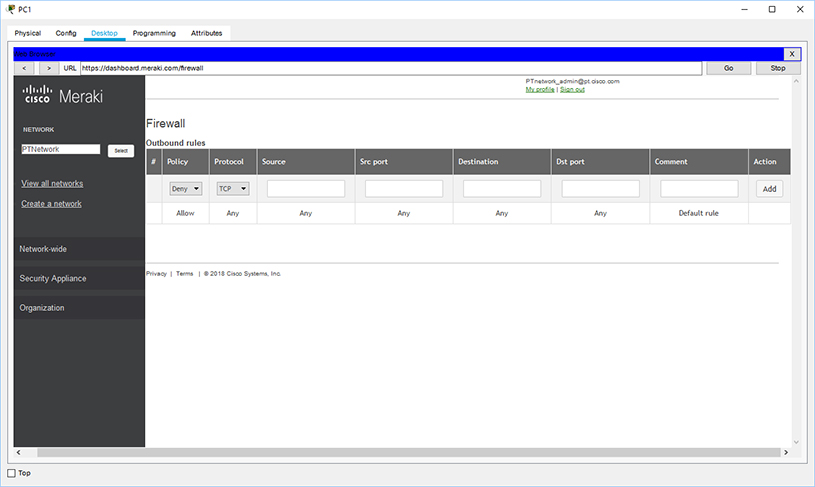The width and height of the screenshot is (815, 487).
Task: Open the Create a network link
Action: coord(51,204)
